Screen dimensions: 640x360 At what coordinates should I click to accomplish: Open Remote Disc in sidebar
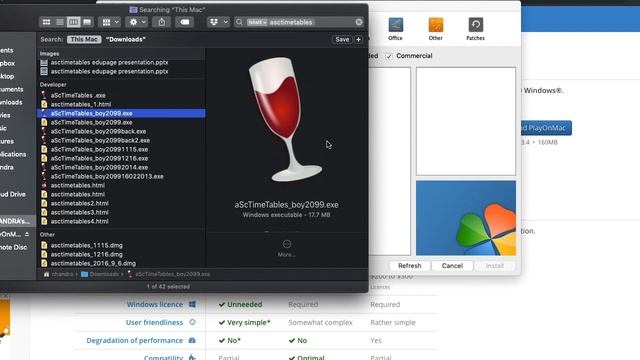coord(13,247)
